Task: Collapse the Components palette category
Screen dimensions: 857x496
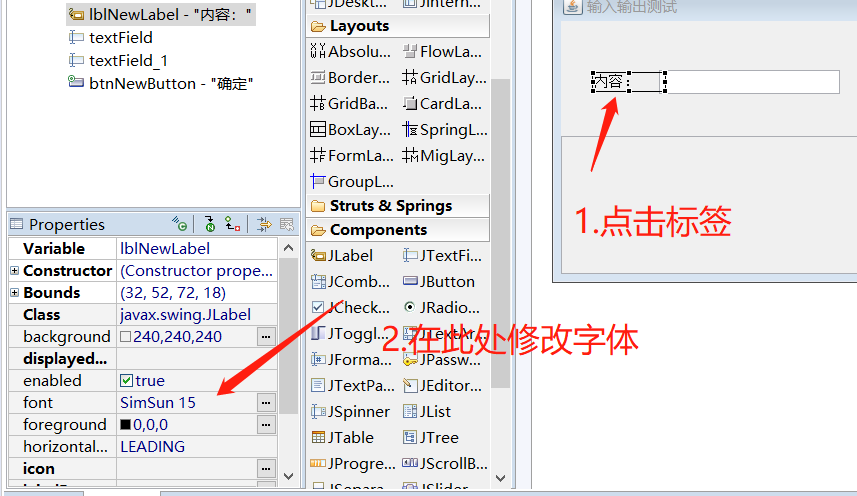Action: 398,230
